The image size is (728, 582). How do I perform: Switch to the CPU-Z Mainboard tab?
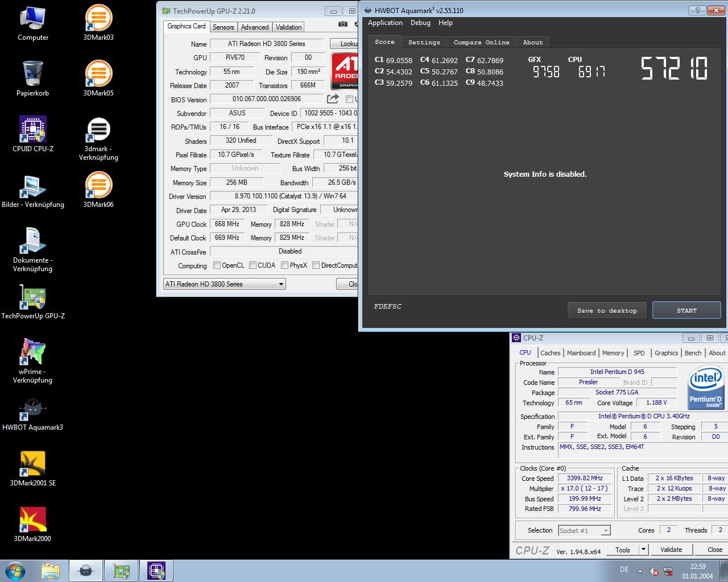coord(581,353)
